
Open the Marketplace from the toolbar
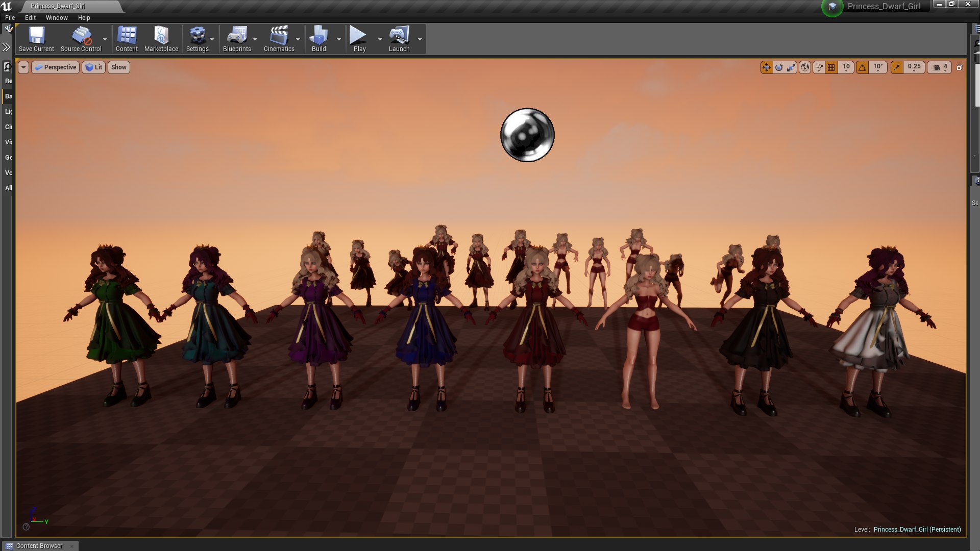click(161, 39)
